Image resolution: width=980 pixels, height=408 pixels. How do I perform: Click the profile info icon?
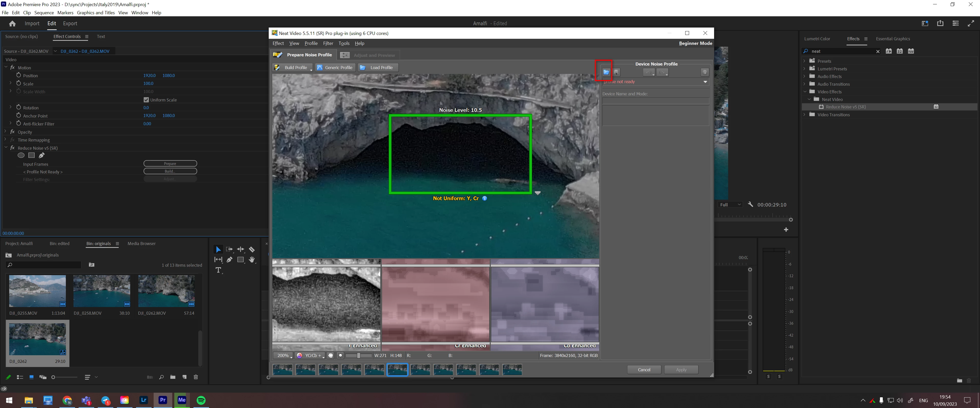pyautogui.click(x=705, y=72)
